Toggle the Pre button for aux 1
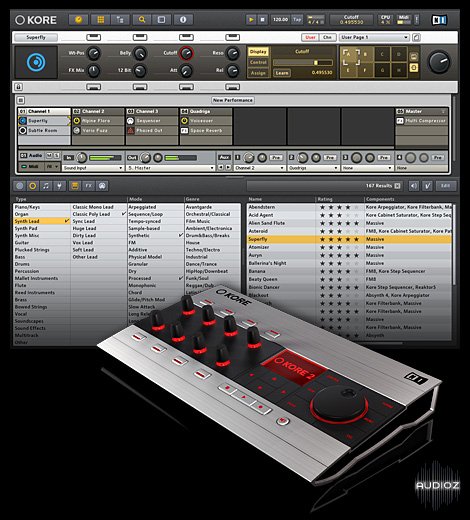This screenshot has height=520, width=470. click(276, 157)
